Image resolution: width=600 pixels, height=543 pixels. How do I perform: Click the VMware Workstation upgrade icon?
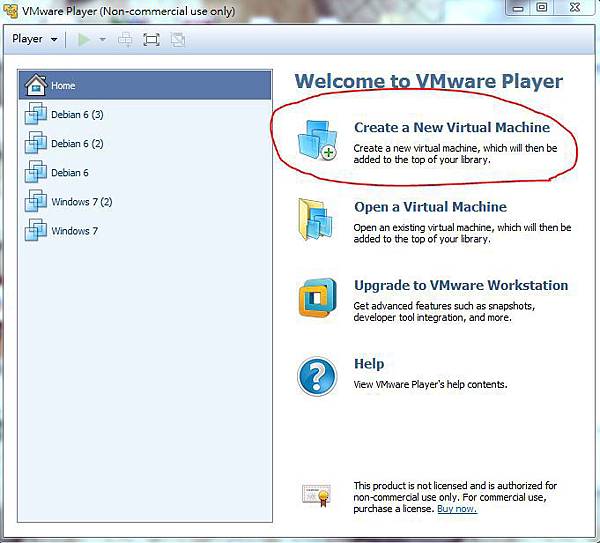point(318,298)
